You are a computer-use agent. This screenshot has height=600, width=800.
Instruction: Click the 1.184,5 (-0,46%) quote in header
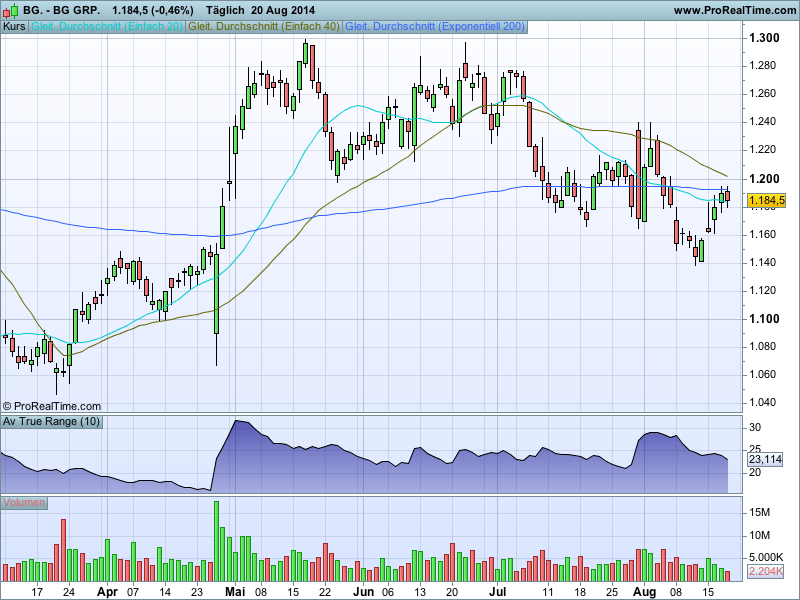pyautogui.click(x=153, y=11)
